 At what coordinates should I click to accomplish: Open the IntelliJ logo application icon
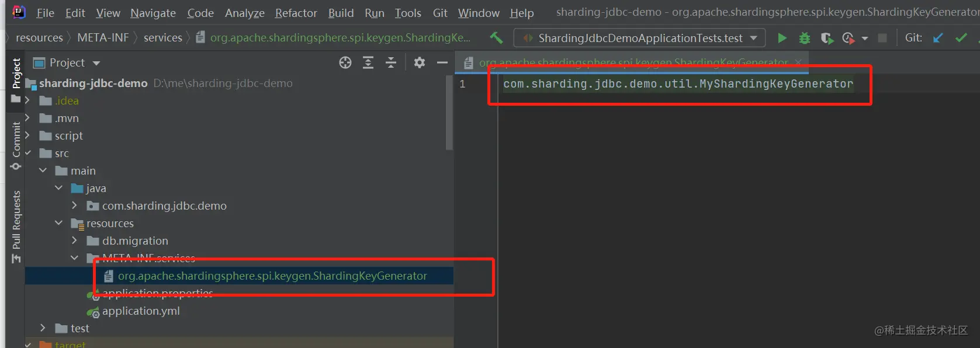coord(19,12)
